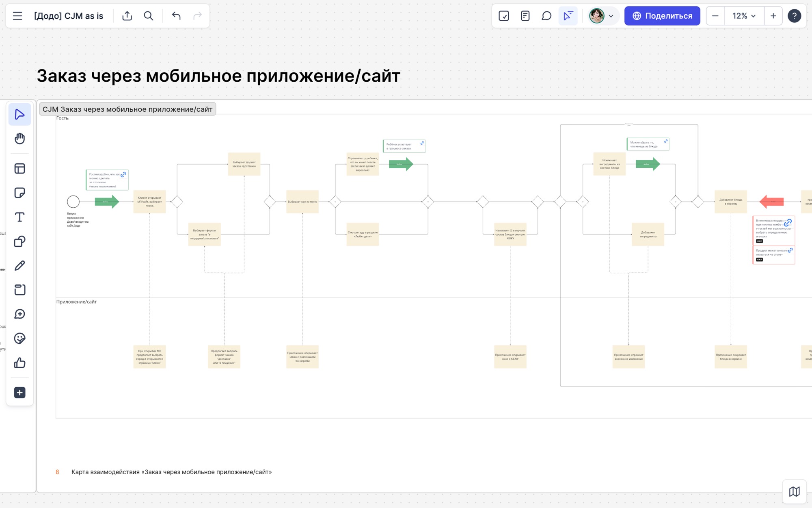The image size is (812, 508).
Task: Toggle collaborator cursors visibility
Action: [x=568, y=16]
